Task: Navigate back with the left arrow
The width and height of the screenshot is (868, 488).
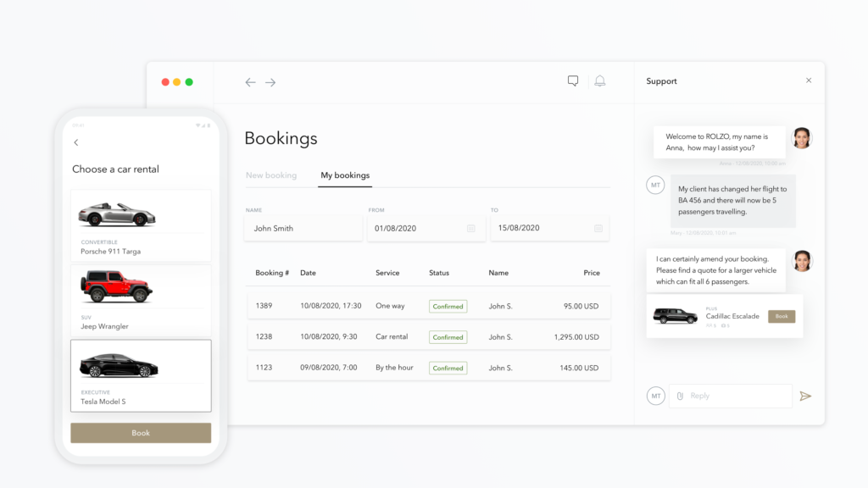Action: click(x=250, y=82)
